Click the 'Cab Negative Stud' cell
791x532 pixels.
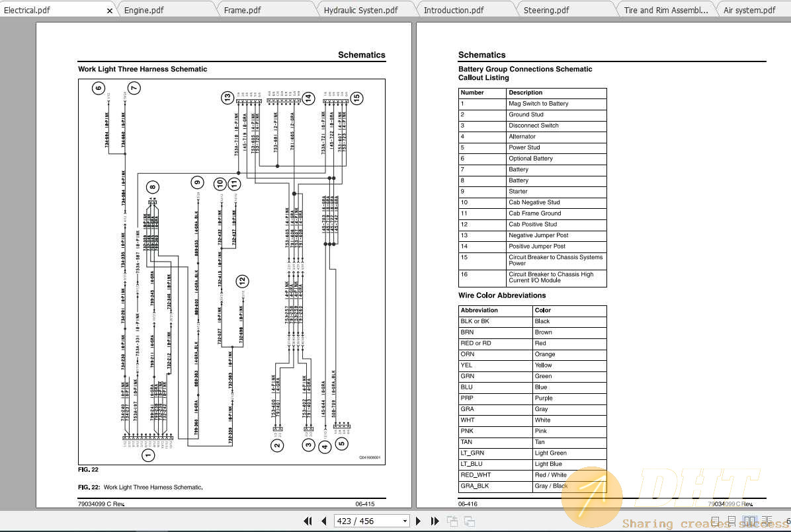[556, 203]
